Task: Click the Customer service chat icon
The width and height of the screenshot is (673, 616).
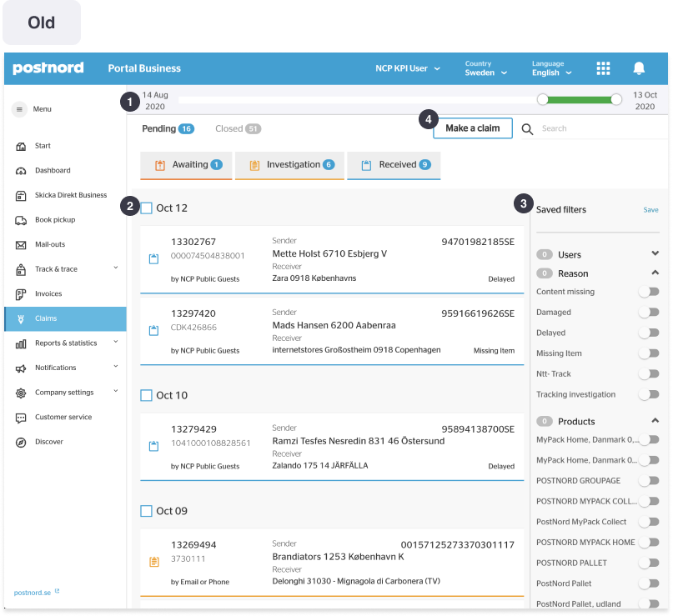Action: 21,418
